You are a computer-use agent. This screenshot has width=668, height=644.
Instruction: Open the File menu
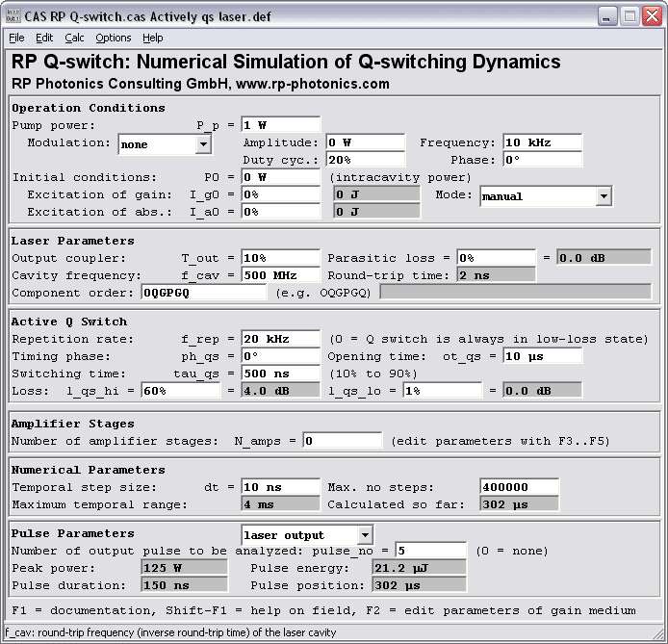tap(16, 38)
